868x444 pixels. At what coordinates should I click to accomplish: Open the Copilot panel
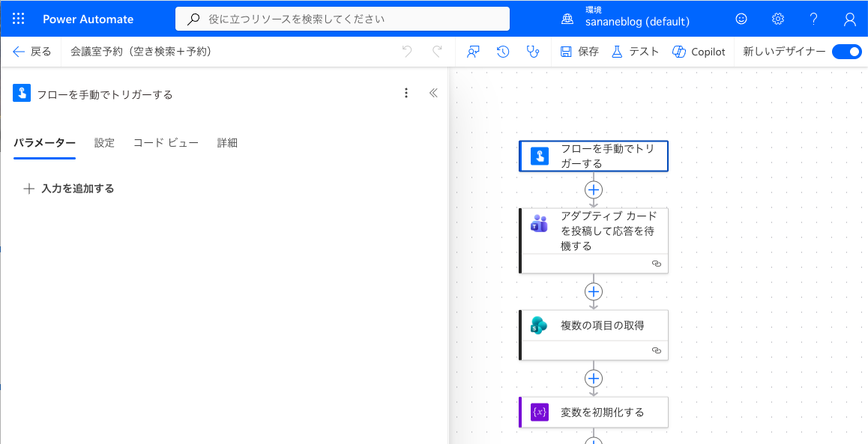(698, 52)
